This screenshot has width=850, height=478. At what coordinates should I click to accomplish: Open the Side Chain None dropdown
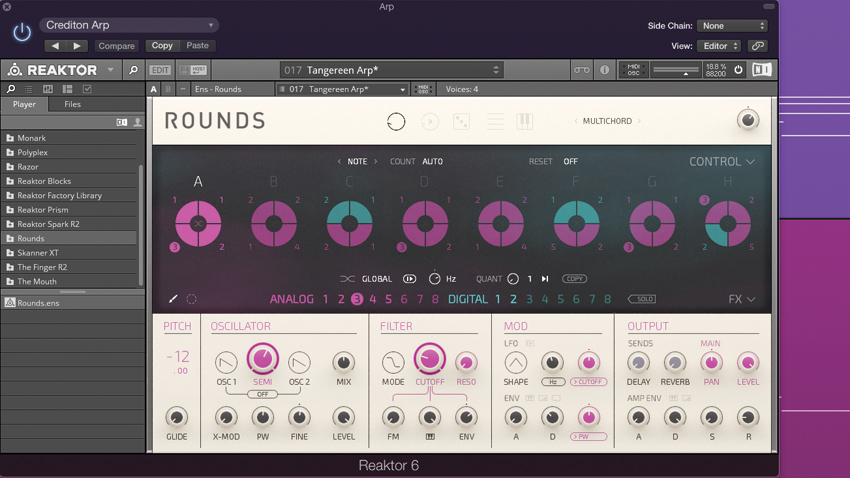(732, 25)
